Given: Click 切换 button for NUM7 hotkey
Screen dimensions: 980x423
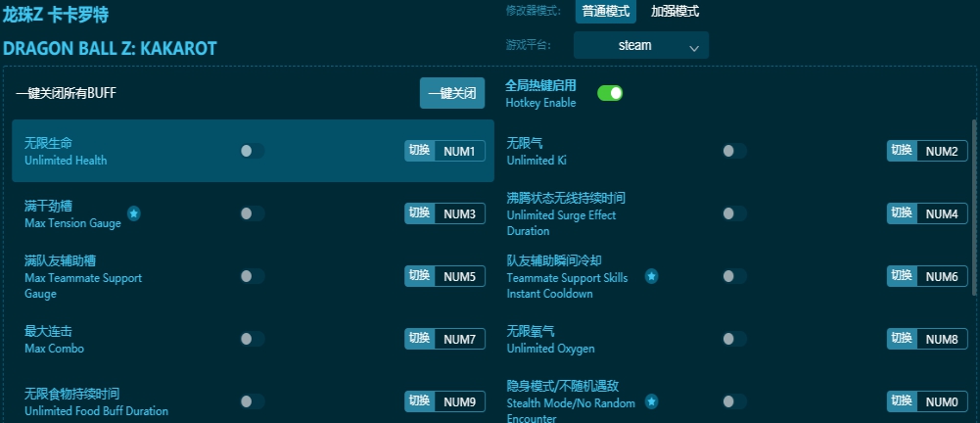Looking at the screenshot, I should [419, 338].
